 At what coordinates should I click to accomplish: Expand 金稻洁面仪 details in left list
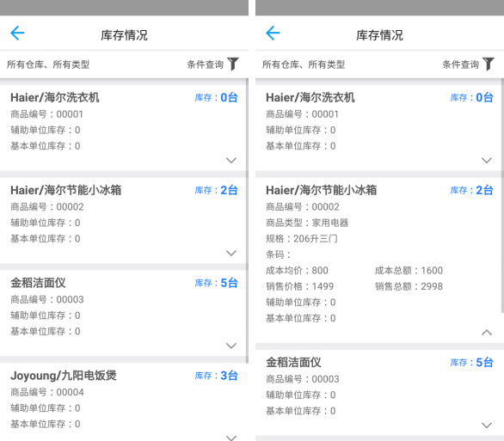[x=231, y=346]
